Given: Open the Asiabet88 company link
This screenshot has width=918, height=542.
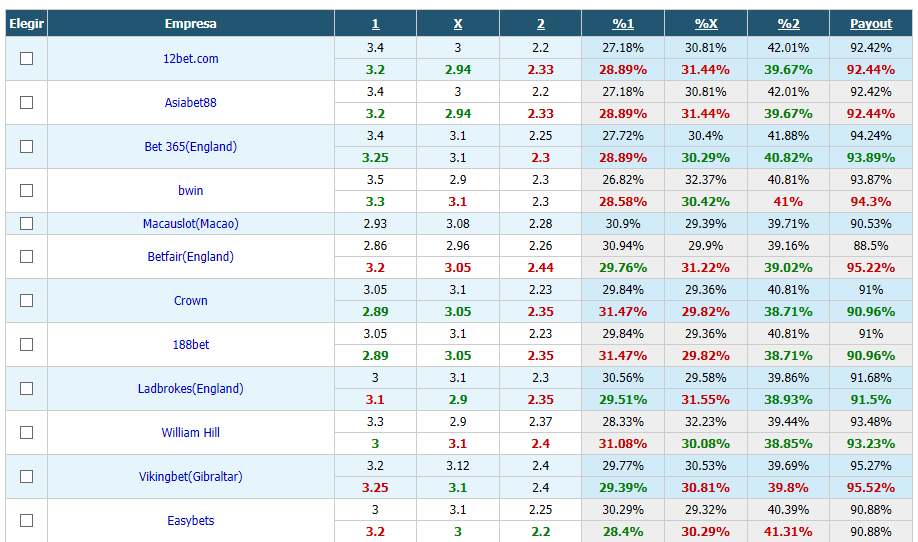Looking at the screenshot, I should [191, 102].
